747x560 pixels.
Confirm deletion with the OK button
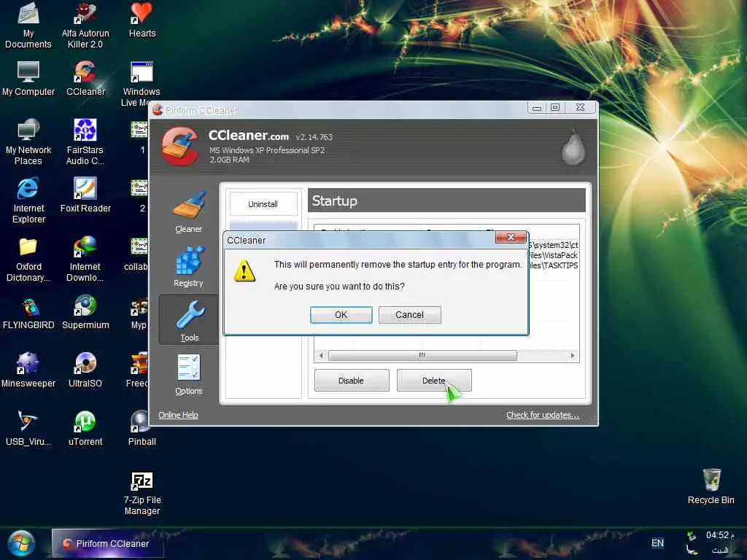click(x=341, y=315)
